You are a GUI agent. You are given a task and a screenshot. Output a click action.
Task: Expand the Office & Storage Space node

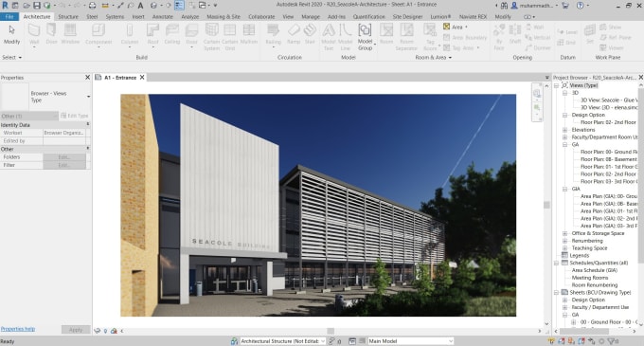564,233
